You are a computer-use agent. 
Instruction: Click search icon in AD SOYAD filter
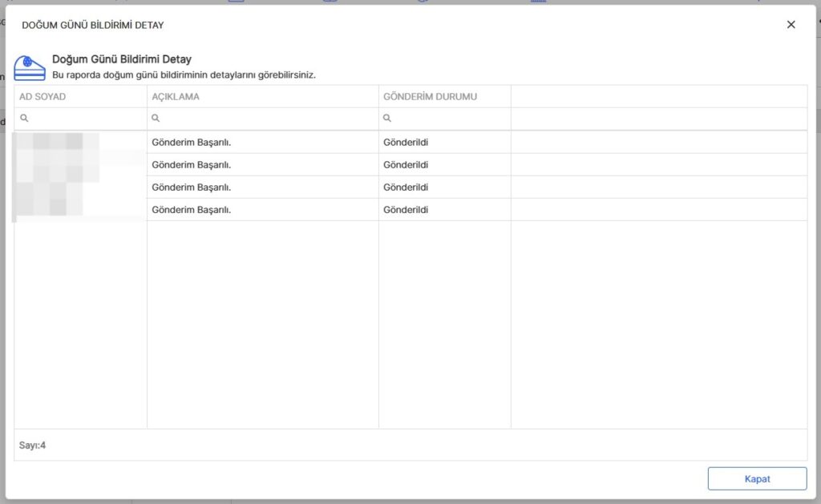click(24, 119)
